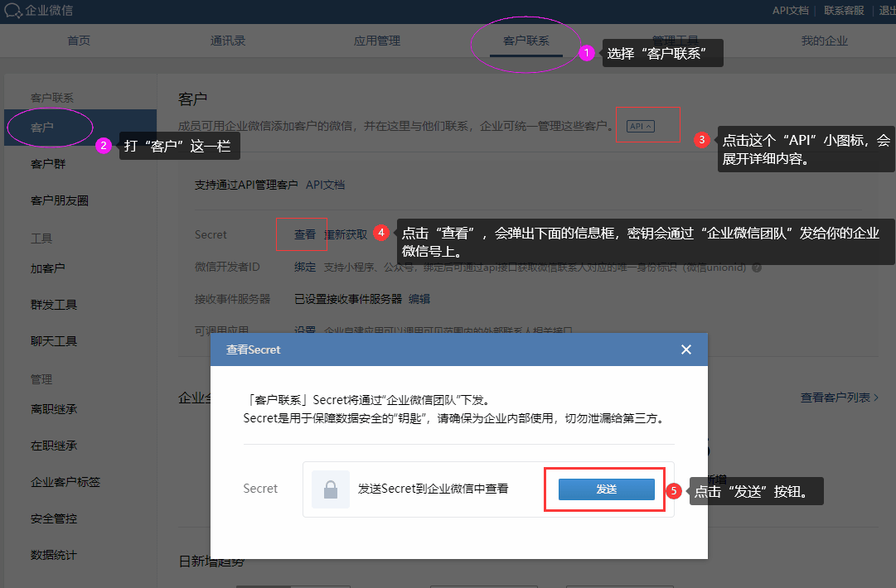Viewport: 896px width, 588px height.
Task: Switch to the 通讯录 tab
Action: (227, 41)
